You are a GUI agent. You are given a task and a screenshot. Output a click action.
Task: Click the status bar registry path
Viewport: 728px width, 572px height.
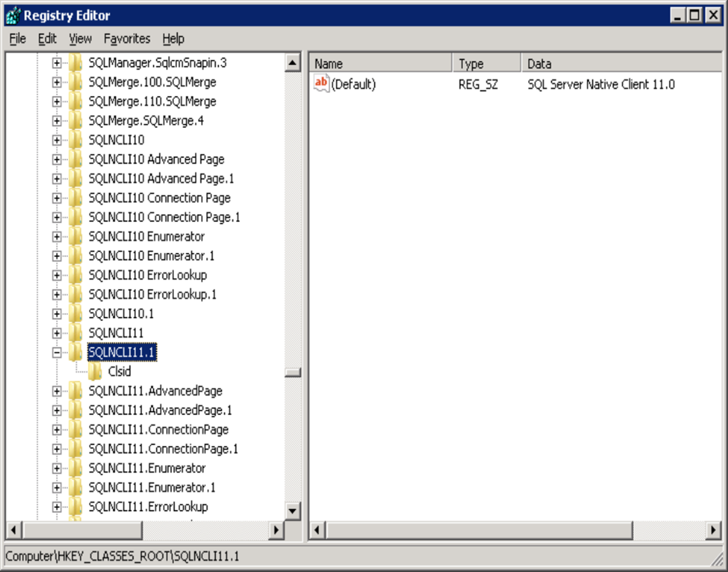[122, 556]
